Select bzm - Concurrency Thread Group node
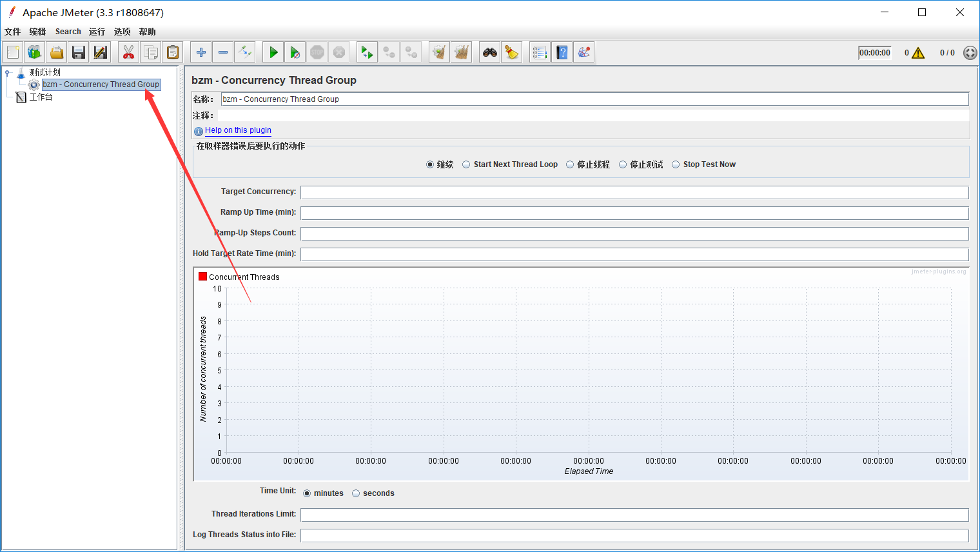Screen dimensions: 980x552 coord(101,84)
